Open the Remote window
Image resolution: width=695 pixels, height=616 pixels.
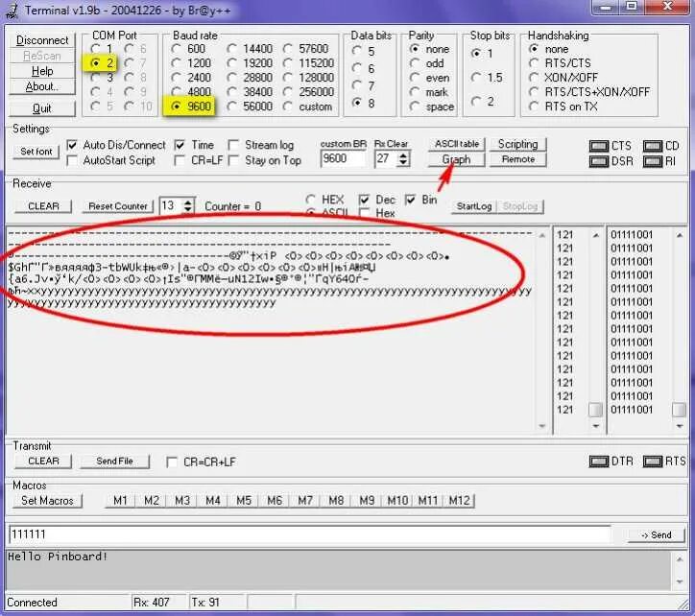point(518,159)
